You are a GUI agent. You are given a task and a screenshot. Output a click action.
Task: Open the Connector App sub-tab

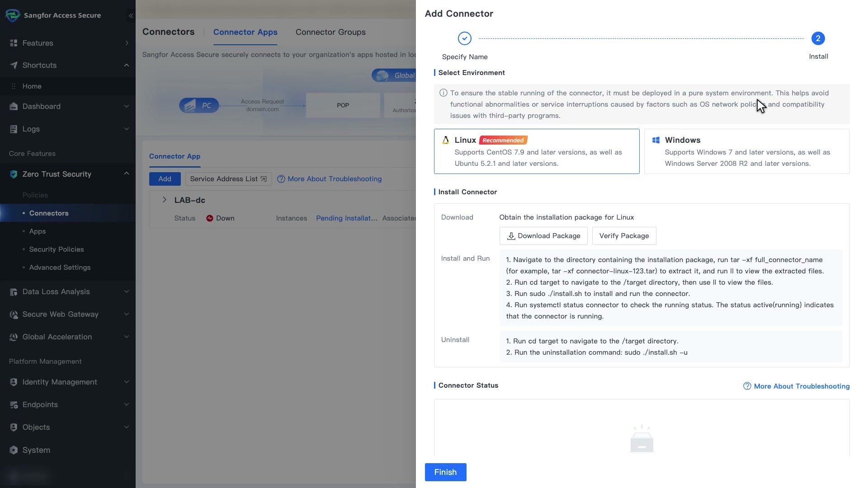coord(175,156)
